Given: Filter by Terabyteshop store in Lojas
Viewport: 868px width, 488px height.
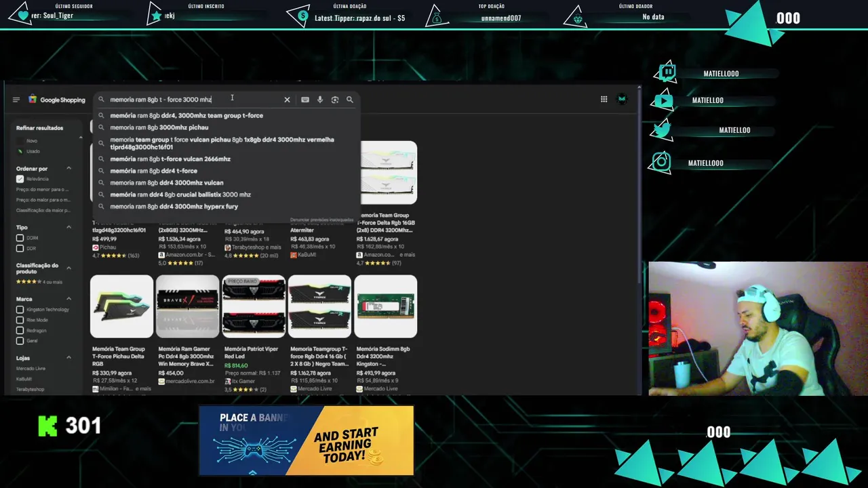Looking at the screenshot, I should 31,389.
